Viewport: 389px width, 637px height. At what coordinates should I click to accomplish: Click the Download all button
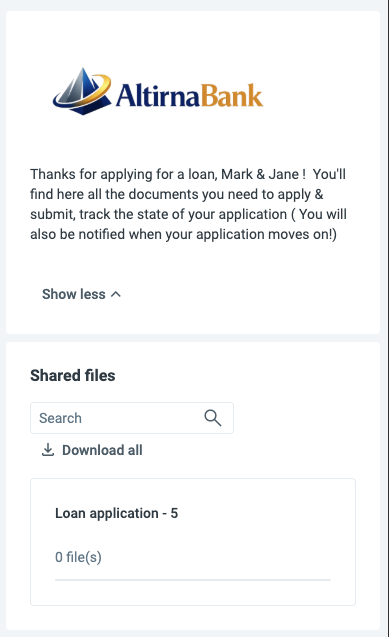point(92,450)
